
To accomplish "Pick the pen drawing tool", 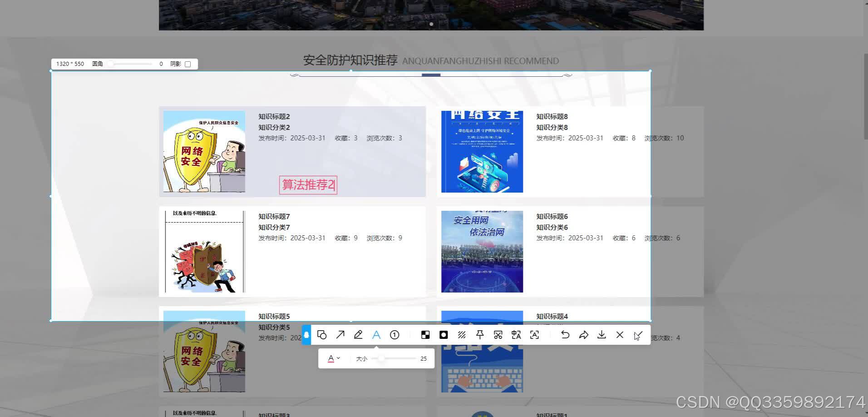I will (x=358, y=335).
